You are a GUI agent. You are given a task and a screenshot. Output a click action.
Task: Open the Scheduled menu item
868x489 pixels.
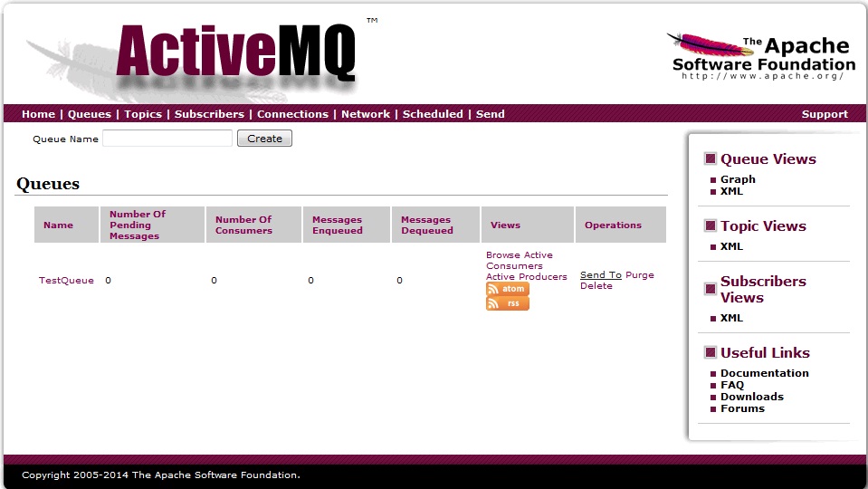433,114
